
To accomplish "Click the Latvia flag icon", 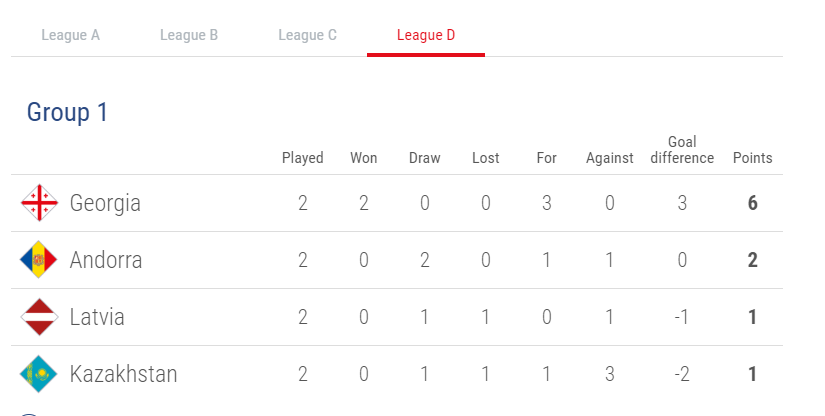I will click(39, 317).
